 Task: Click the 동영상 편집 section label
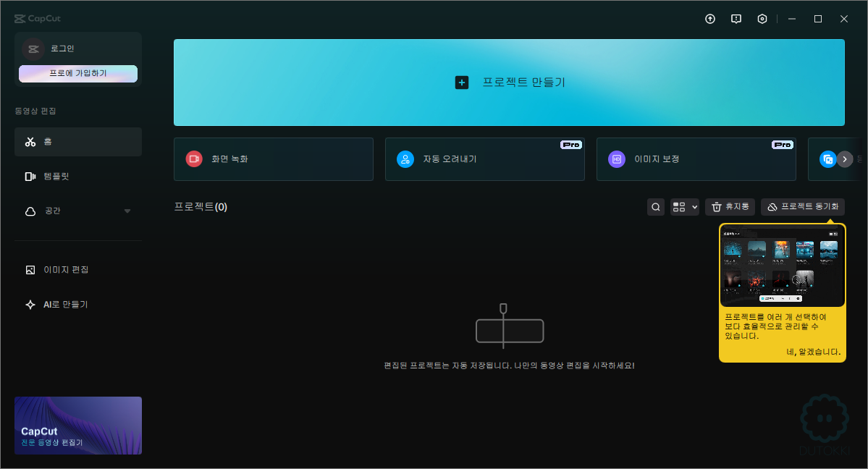coord(35,111)
